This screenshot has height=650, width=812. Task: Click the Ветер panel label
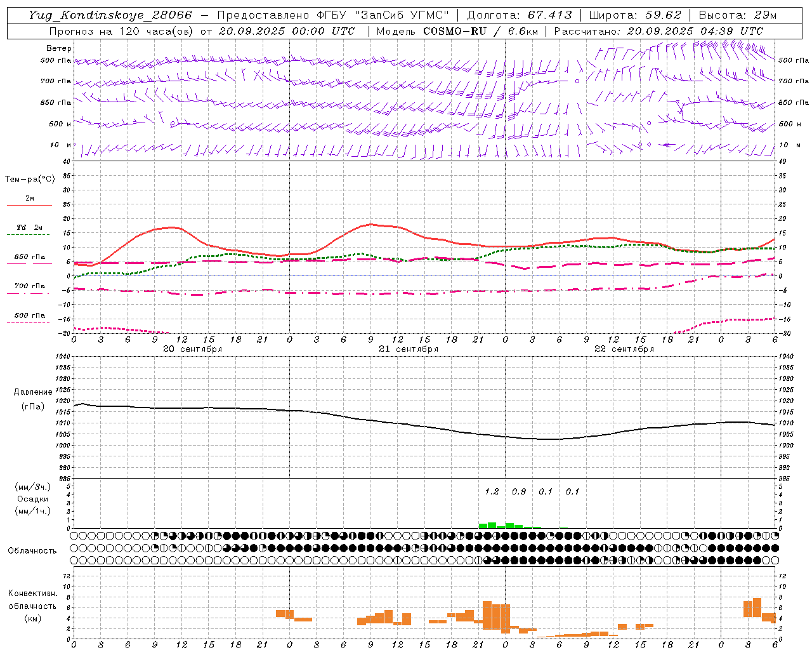59,48
